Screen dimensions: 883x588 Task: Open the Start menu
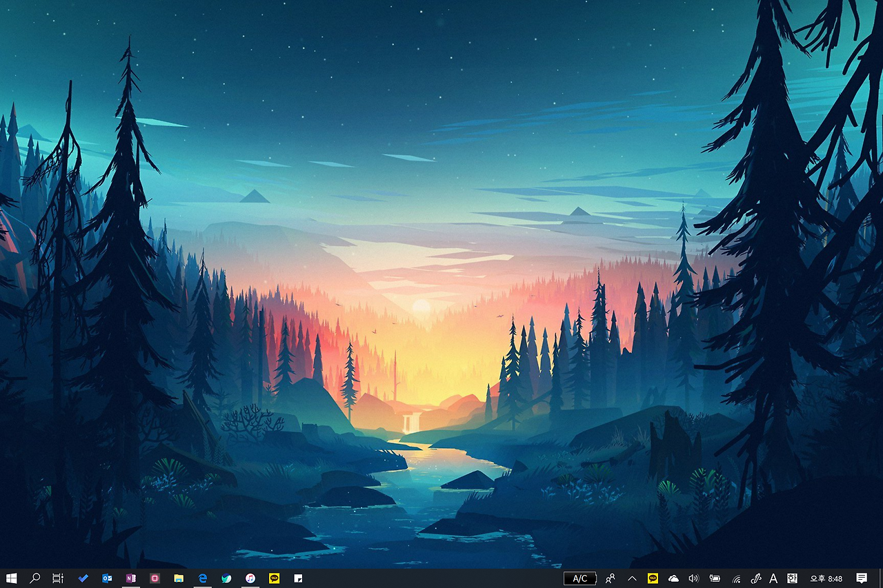(x=12, y=578)
